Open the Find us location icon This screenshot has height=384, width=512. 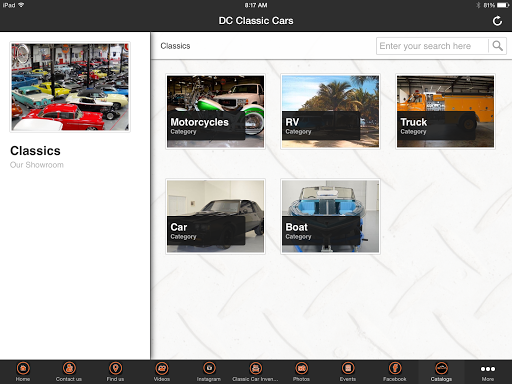[115, 368]
